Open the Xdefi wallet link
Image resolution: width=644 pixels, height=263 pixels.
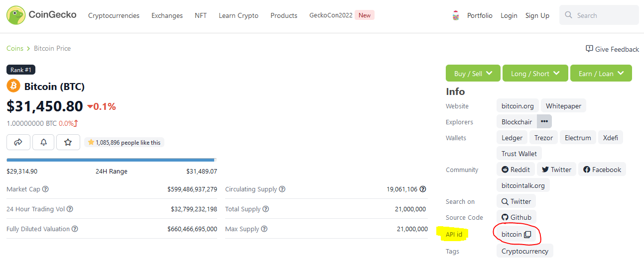click(611, 138)
